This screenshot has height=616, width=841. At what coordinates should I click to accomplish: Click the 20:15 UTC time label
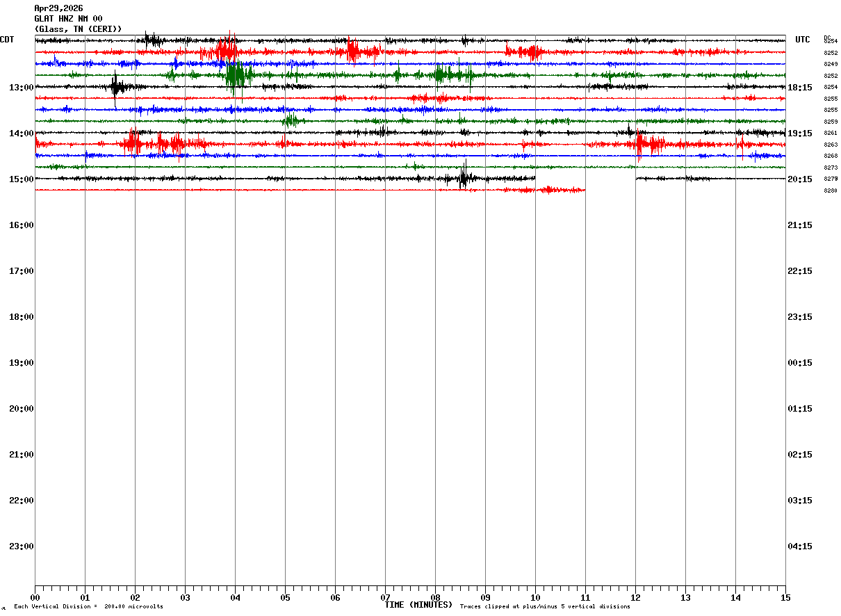(800, 179)
